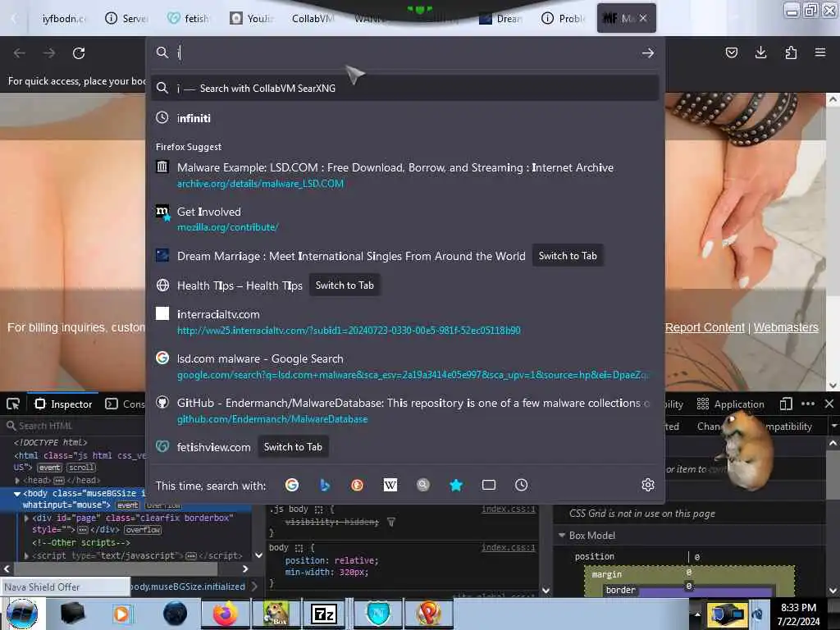
Task: Expand the div id page node
Action: 27,518
